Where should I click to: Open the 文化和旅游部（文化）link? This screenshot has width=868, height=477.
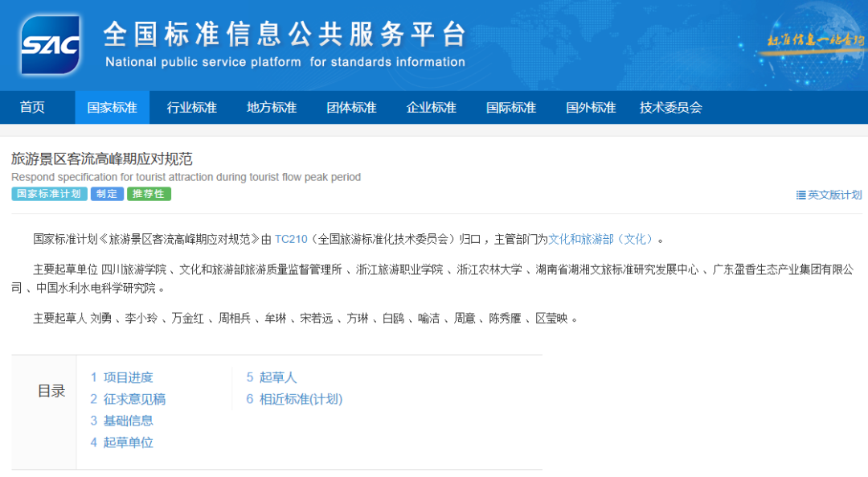pos(602,240)
